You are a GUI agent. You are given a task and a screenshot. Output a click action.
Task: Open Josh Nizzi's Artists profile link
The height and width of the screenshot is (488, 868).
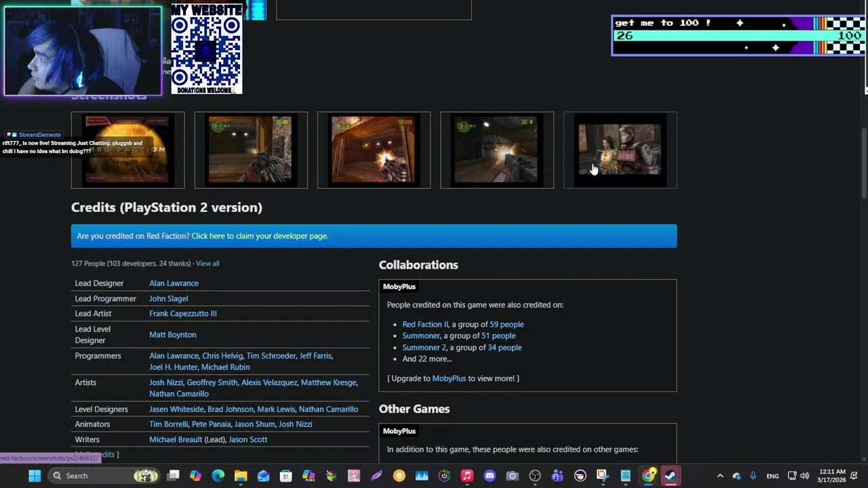coord(166,382)
